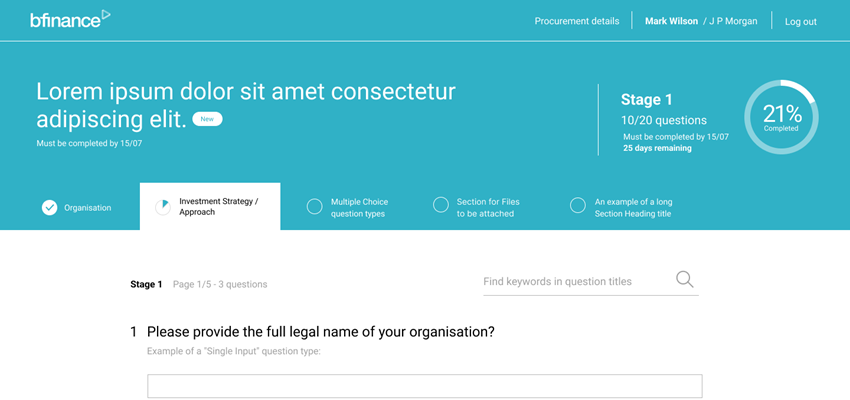Open Multiple Choice question types tab
This screenshot has height=400, width=850.
click(x=347, y=208)
